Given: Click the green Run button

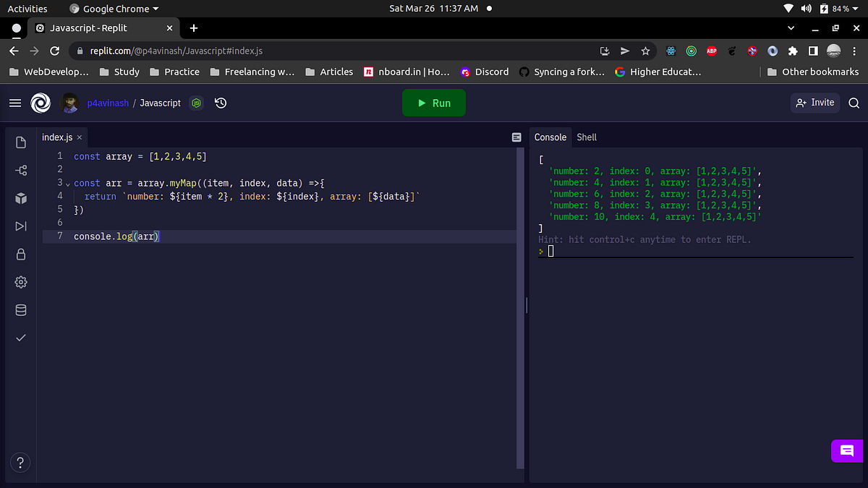Looking at the screenshot, I should pyautogui.click(x=433, y=103).
